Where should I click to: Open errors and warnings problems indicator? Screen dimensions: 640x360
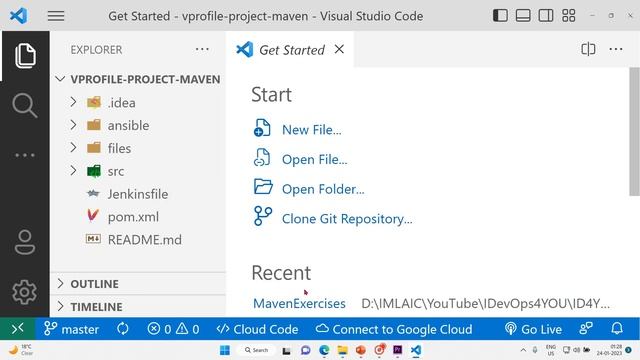click(x=173, y=329)
